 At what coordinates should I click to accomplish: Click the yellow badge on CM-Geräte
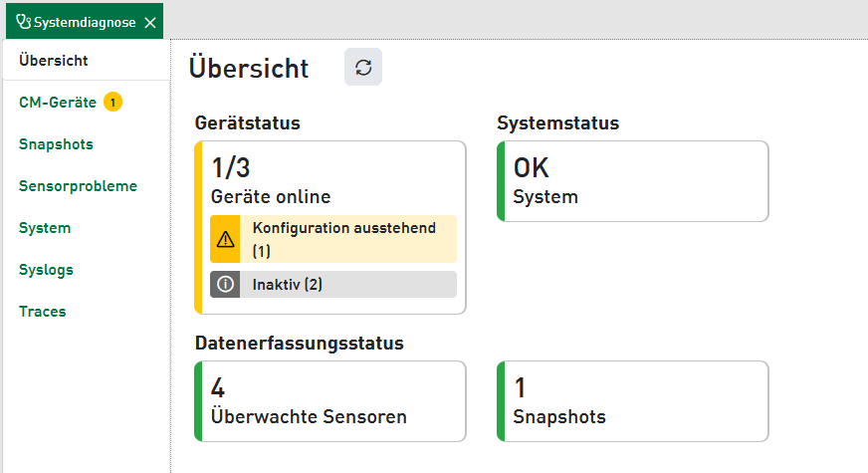(112, 102)
